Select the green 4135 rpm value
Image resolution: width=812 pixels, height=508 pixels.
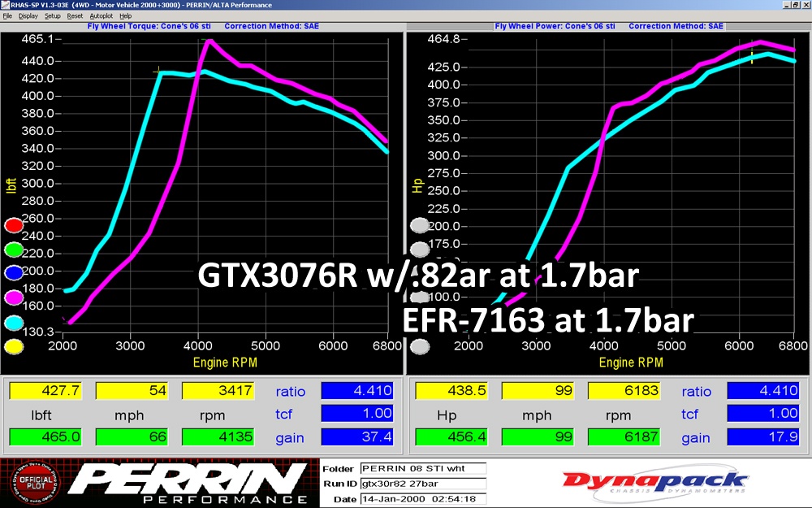tap(218, 436)
